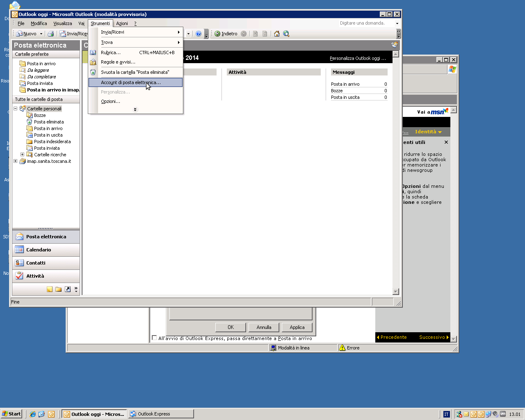The width and height of the screenshot is (525, 420).
Task: Click the Outlook Today scrollbar down arrow
Action: 396,292
